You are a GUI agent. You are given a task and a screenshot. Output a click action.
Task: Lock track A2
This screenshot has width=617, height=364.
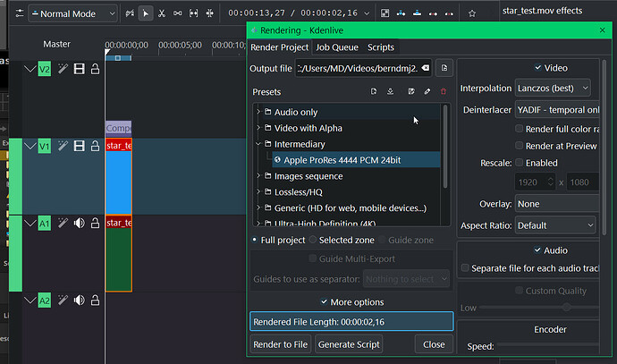click(x=95, y=301)
